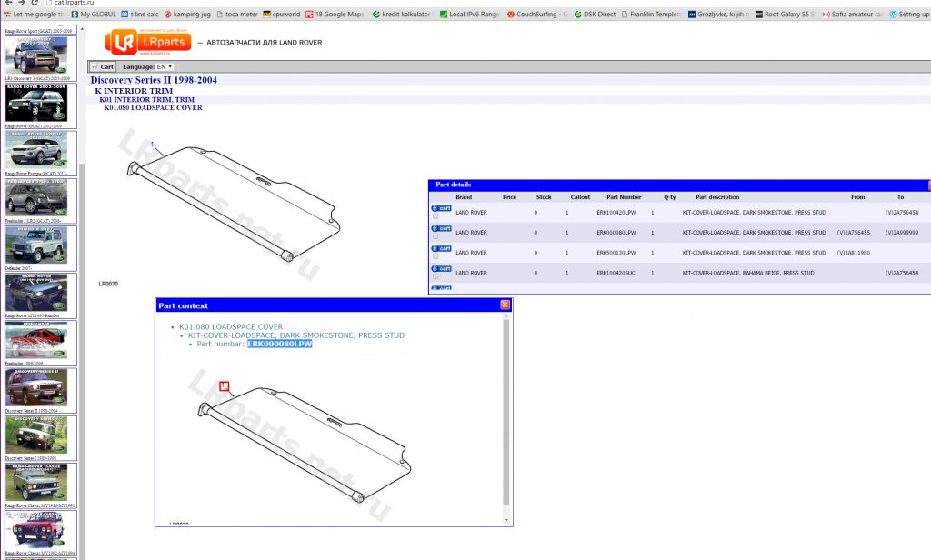Add ERK100420LPW to cart

pyautogui.click(x=442, y=208)
